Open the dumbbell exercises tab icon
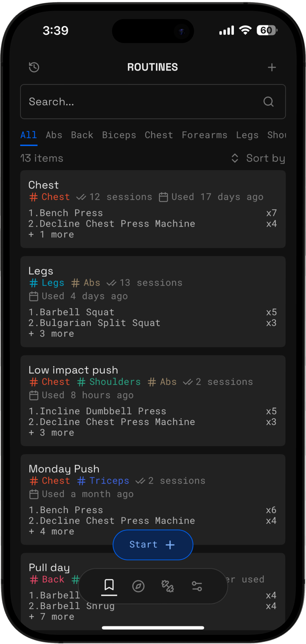306x644 pixels. pyautogui.click(x=167, y=586)
